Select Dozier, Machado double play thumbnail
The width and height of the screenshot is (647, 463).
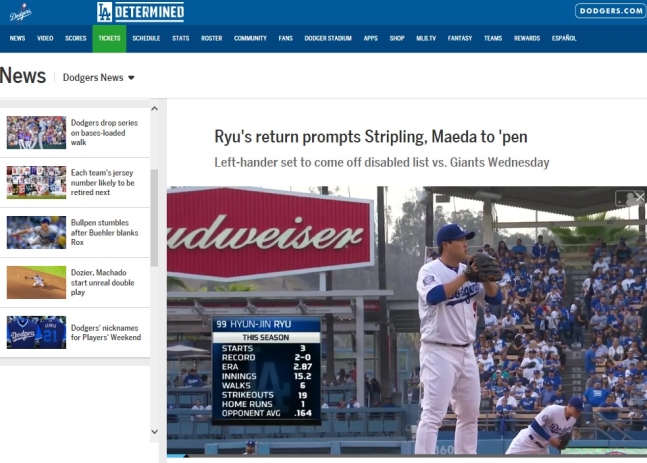[x=36, y=282]
